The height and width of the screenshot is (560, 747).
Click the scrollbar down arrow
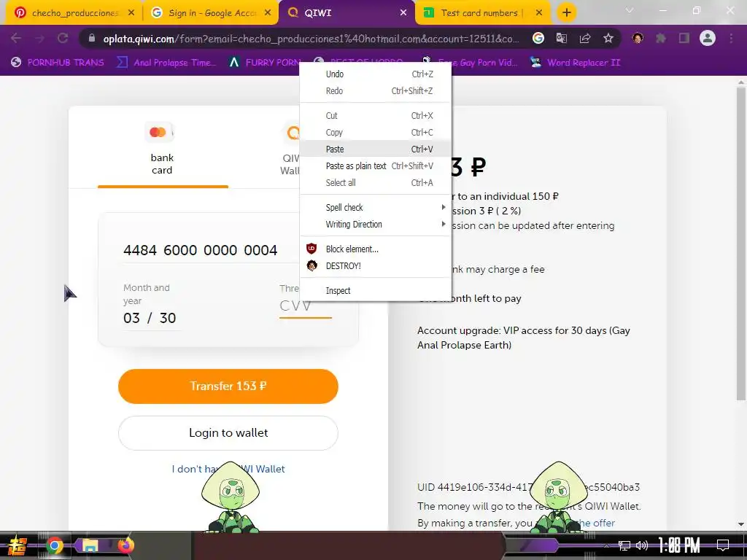[741, 524]
